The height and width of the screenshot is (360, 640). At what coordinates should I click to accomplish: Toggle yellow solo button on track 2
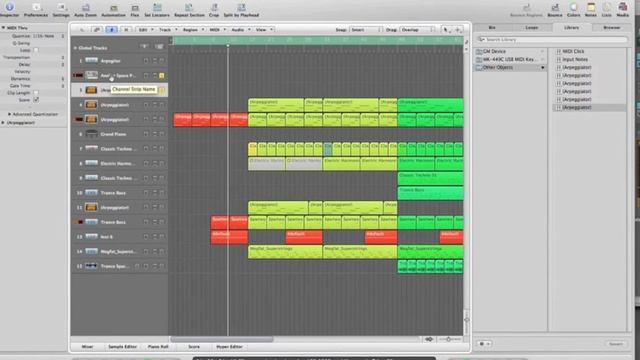coord(162,76)
